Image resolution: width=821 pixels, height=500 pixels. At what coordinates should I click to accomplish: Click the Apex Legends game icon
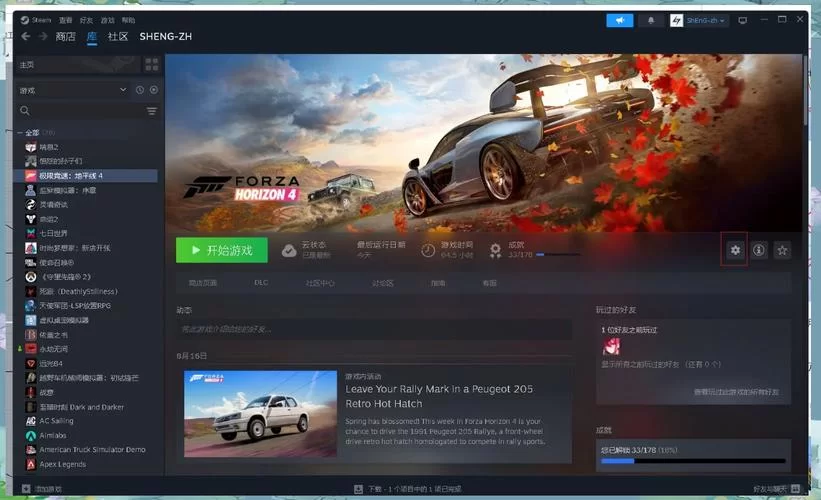31,464
